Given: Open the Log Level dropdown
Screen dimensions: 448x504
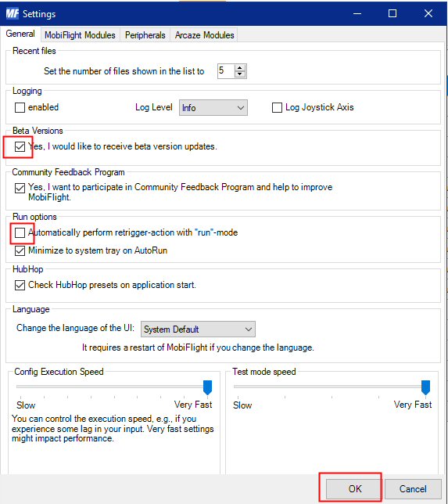Looking at the screenshot, I should pos(213,108).
